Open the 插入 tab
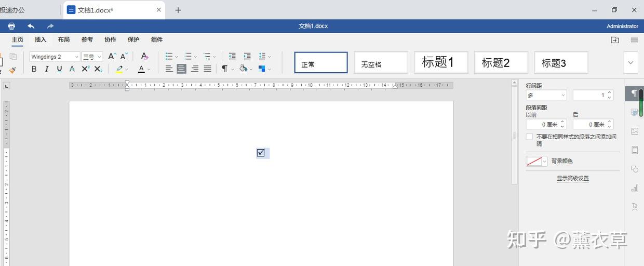 click(41, 39)
